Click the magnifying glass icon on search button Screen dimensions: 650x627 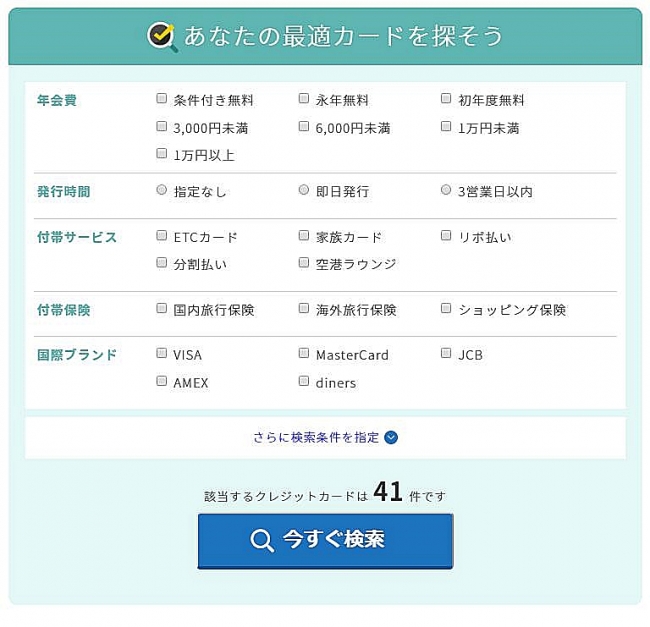coord(262,541)
